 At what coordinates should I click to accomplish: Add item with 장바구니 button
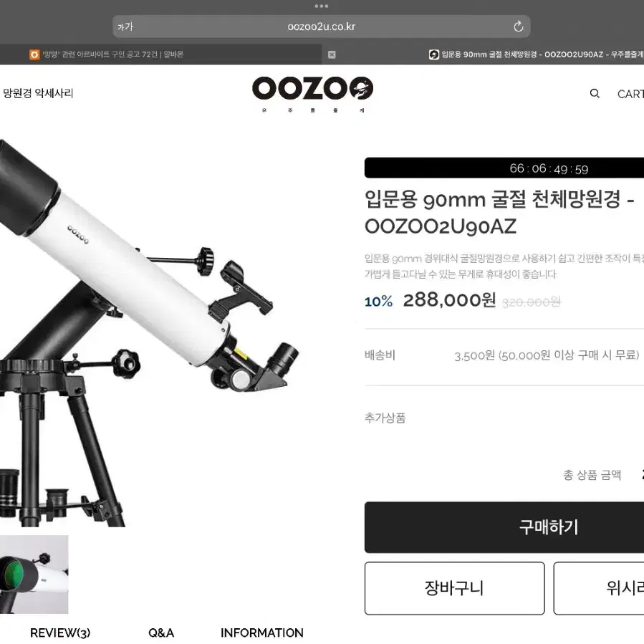coord(454,588)
